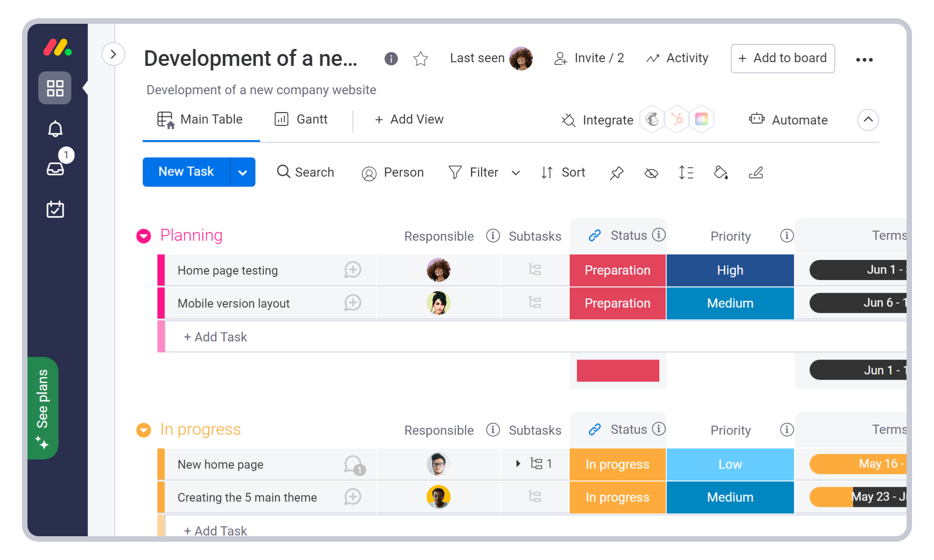Open the inbox with one unread

click(55, 168)
